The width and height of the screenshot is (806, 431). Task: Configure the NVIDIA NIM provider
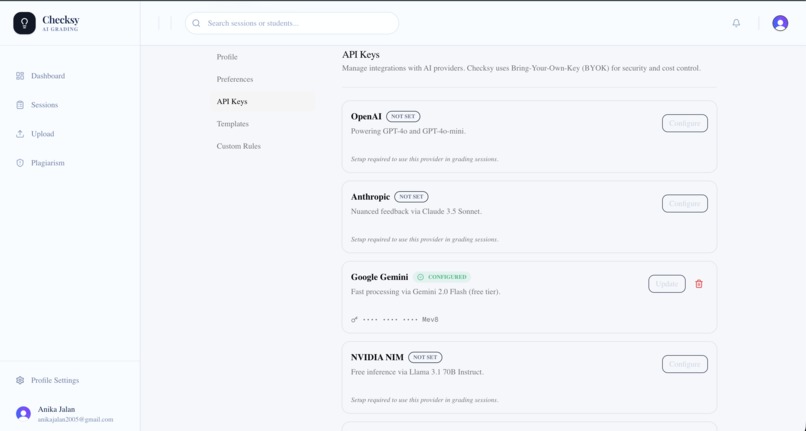[685, 364]
